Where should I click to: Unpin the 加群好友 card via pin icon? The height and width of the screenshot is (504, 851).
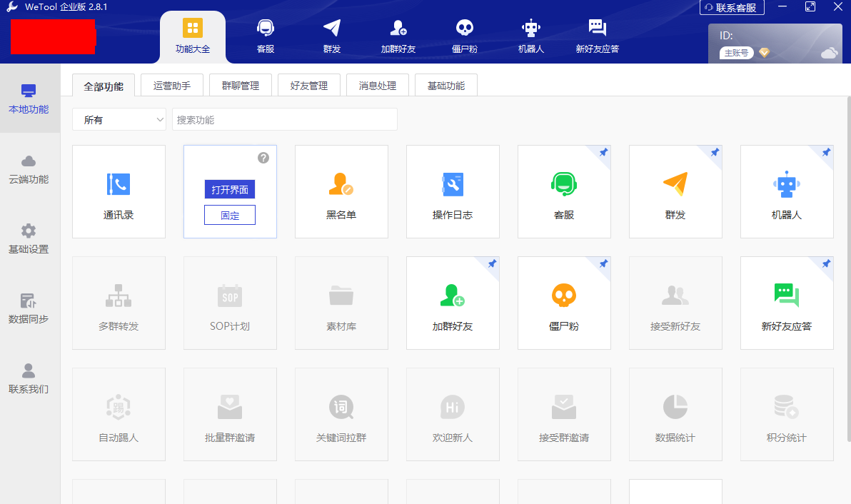[x=492, y=263]
